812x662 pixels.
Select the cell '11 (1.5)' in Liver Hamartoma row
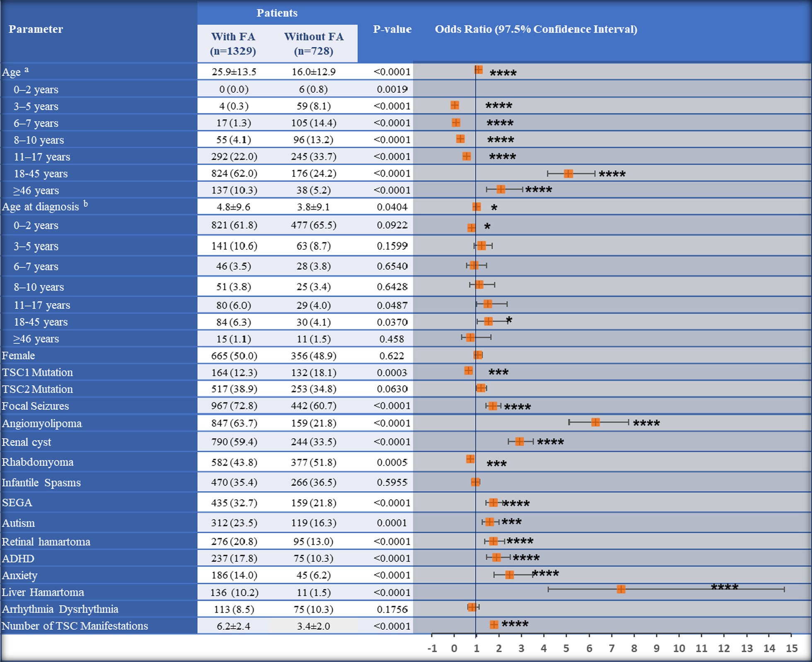[314, 593]
